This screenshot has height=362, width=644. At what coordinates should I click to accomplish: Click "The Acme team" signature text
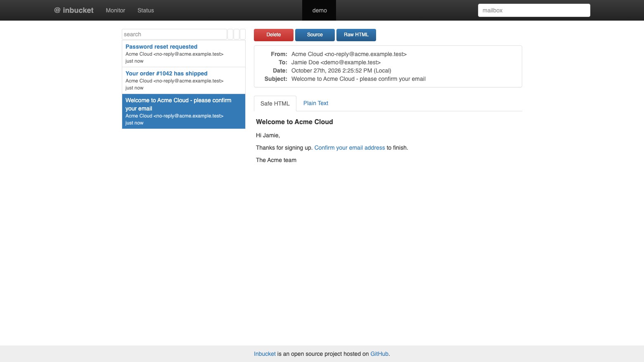coord(276,160)
